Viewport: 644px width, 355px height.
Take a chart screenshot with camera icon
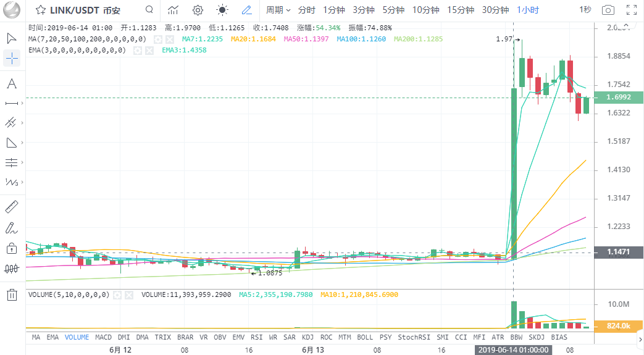pyautogui.click(x=608, y=10)
